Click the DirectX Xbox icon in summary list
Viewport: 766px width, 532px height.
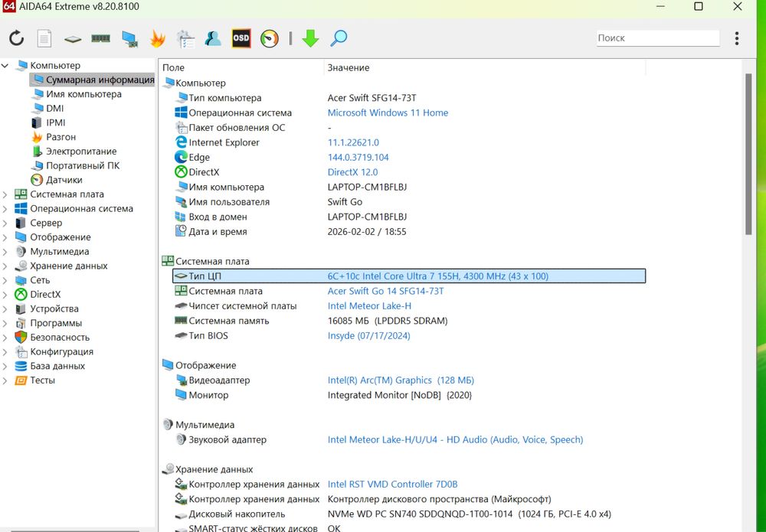181,171
